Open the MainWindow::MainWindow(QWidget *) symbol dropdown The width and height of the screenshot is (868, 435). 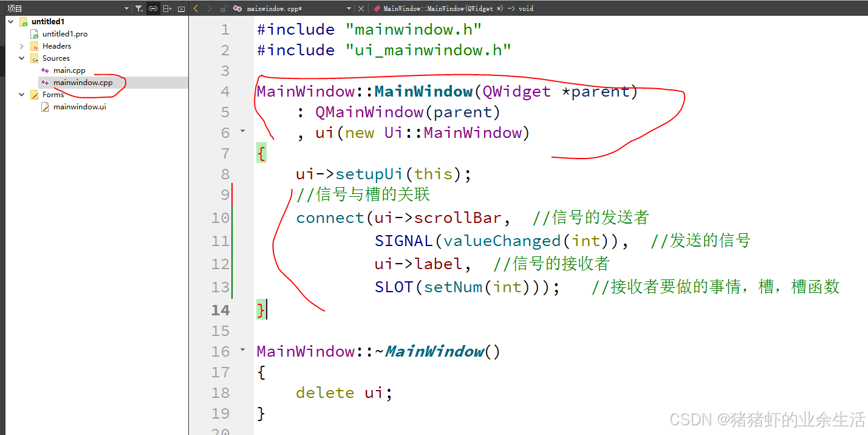click(459, 9)
